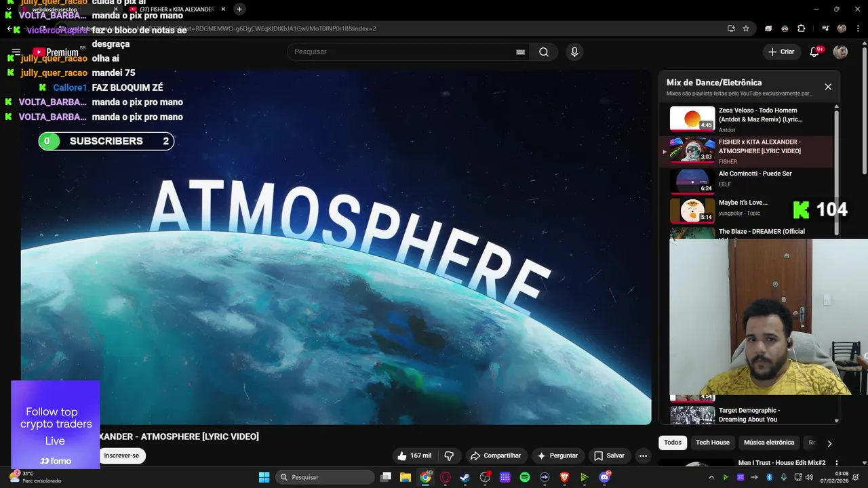Open the weather widget showing 31°C

(x=35, y=477)
